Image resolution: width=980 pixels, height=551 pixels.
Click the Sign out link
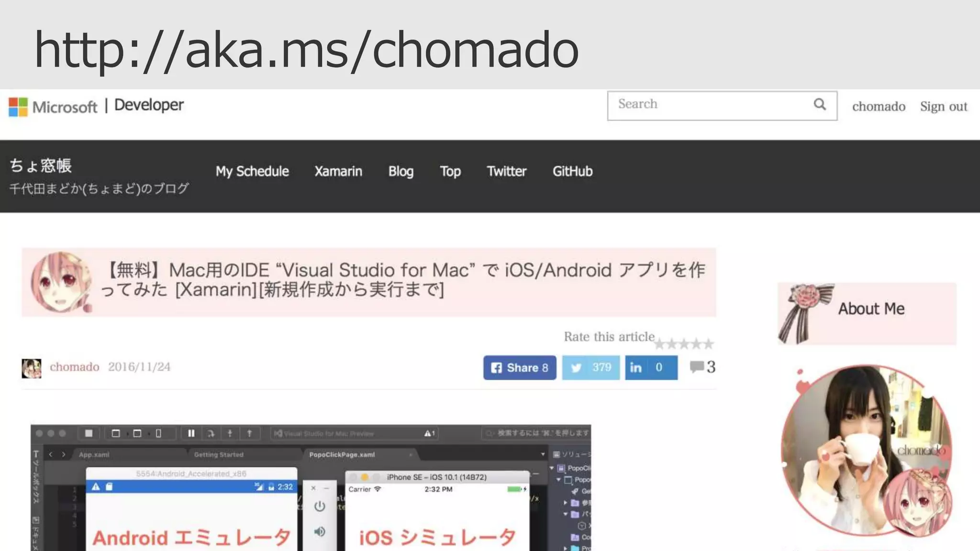[x=943, y=106]
